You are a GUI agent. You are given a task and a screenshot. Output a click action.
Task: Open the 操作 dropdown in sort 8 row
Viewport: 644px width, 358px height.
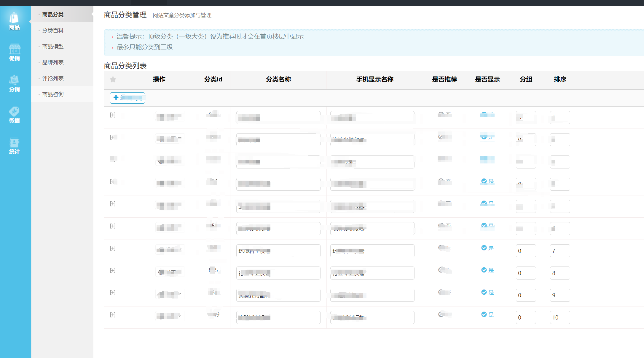170,272
